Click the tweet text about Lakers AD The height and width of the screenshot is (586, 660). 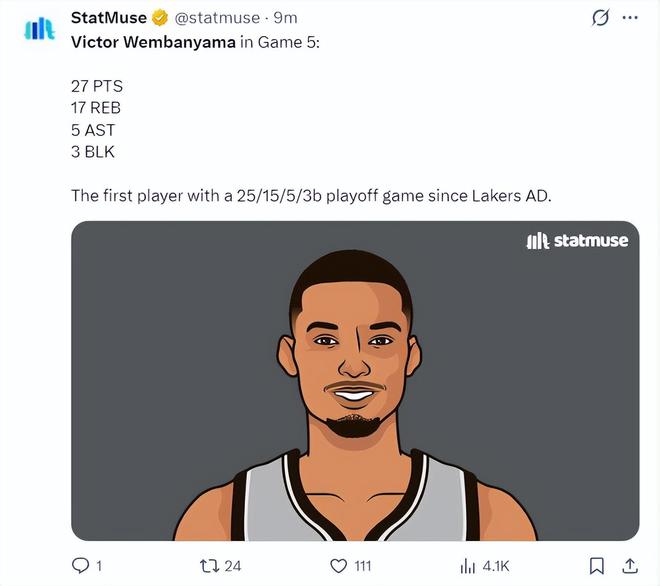click(x=311, y=196)
